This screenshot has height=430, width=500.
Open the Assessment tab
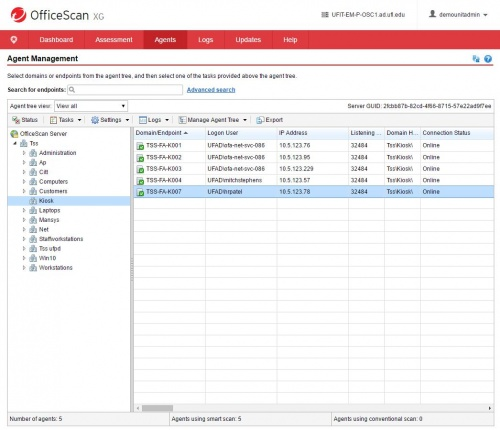coord(114,40)
